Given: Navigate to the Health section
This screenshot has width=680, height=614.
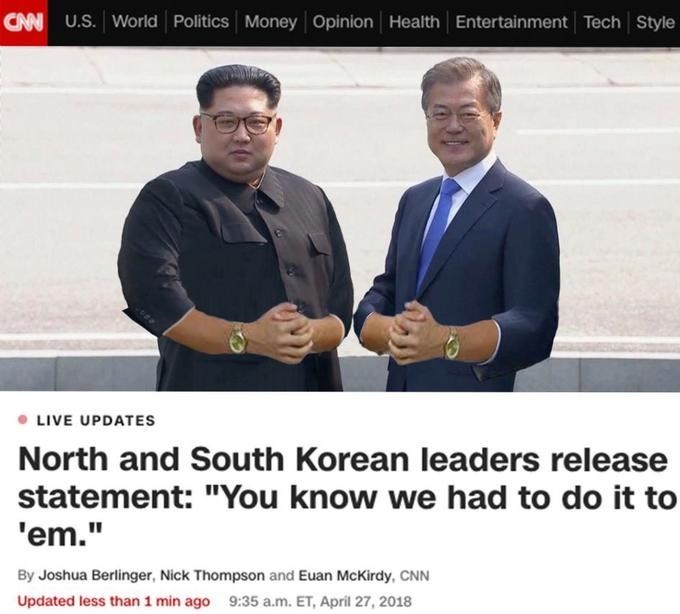Looking at the screenshot, I should pos(414,22).
